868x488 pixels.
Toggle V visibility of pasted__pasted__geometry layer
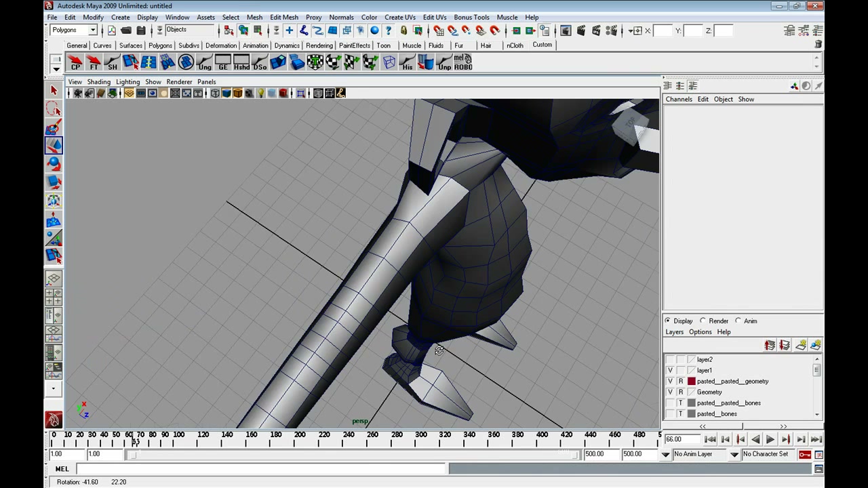[x=671, y=382]
